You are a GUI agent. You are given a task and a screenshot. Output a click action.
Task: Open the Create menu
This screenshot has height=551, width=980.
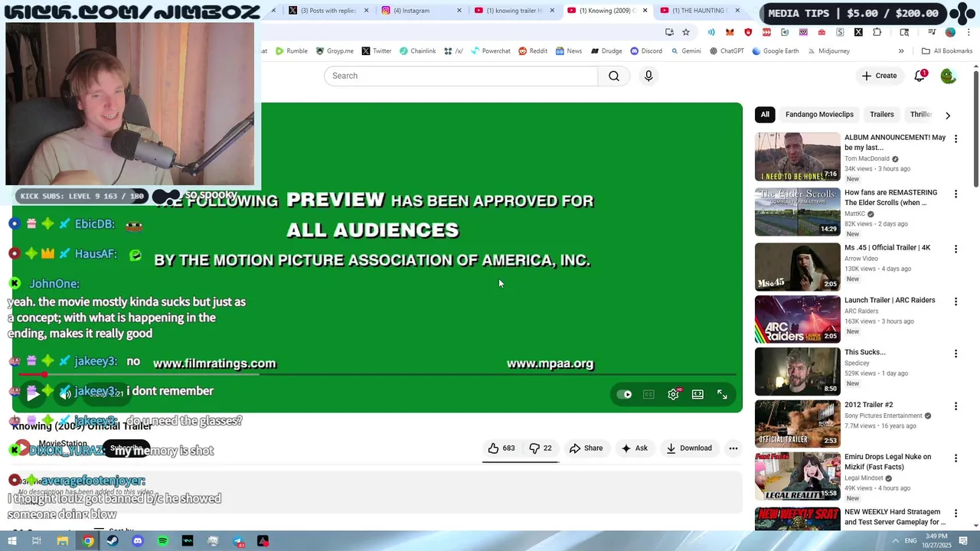point(879,76)
